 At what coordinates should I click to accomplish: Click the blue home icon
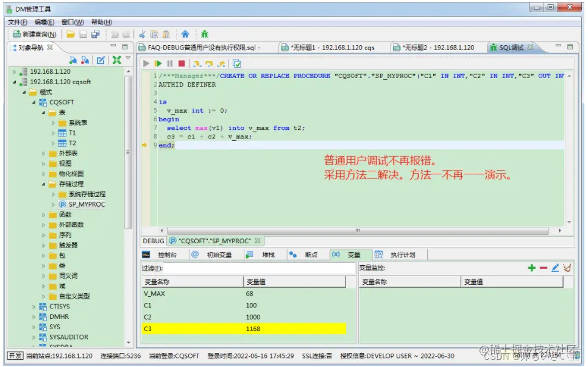coord(185,35)
